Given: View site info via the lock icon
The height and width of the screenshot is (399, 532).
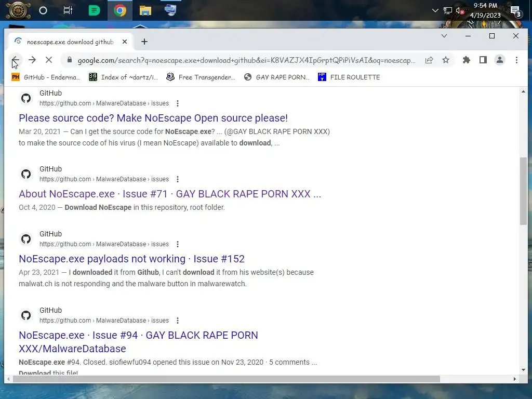Looking at the screenshot, I should pyautogui.click(x=70, y=60).
